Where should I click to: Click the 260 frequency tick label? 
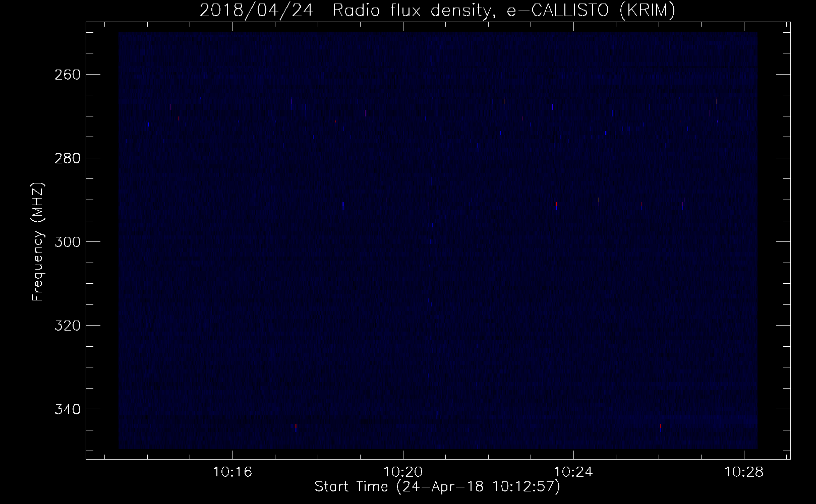pos(67,74)
